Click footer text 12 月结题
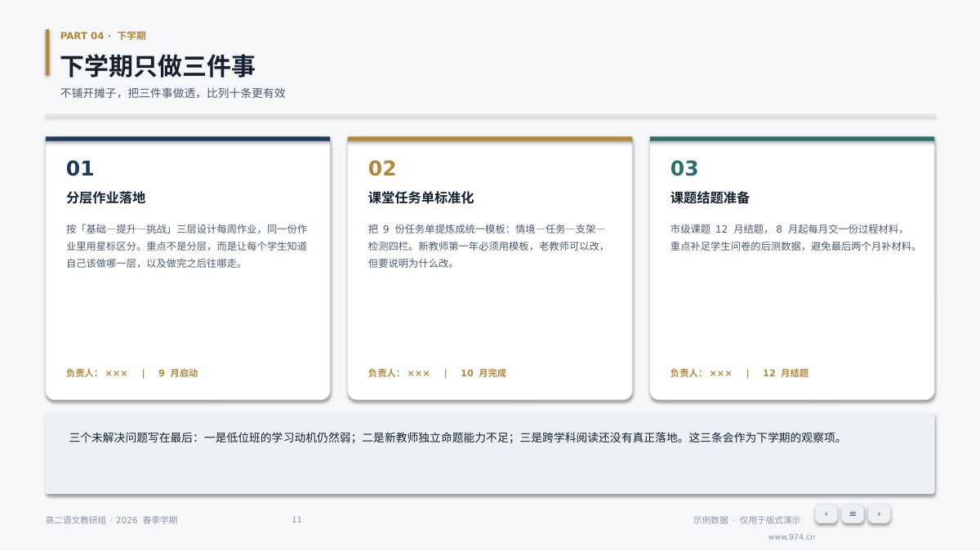Viewport: 980px width, 551px height. (786, 373)
